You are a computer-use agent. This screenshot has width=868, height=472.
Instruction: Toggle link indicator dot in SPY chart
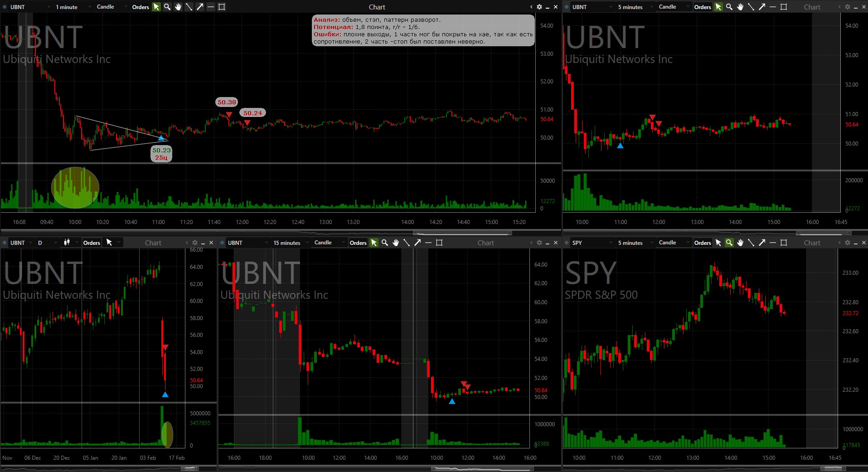pos(567,243)
